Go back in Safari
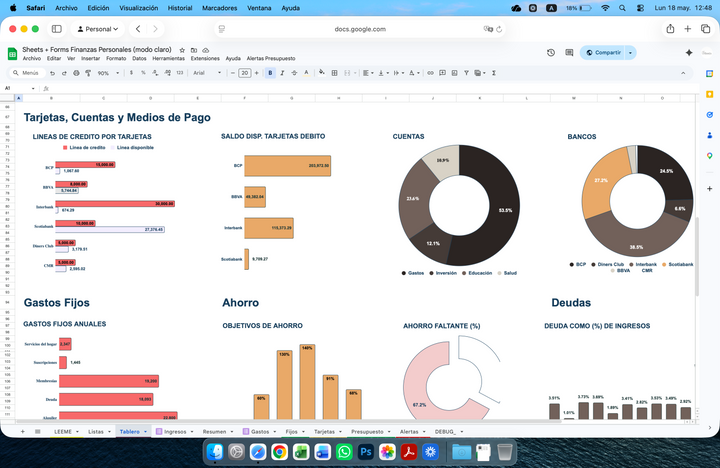This screenshot has height=468, width=720. [138, 29]
